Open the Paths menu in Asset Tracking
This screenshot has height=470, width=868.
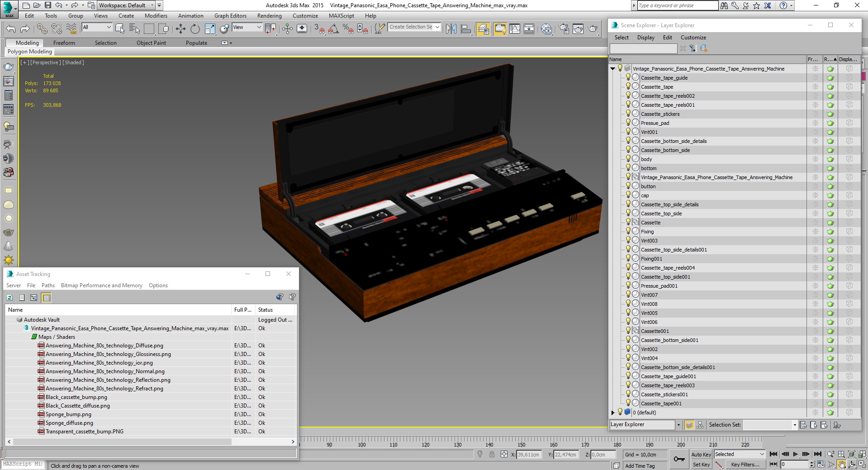pyautogui.click(x=48, y=285)
